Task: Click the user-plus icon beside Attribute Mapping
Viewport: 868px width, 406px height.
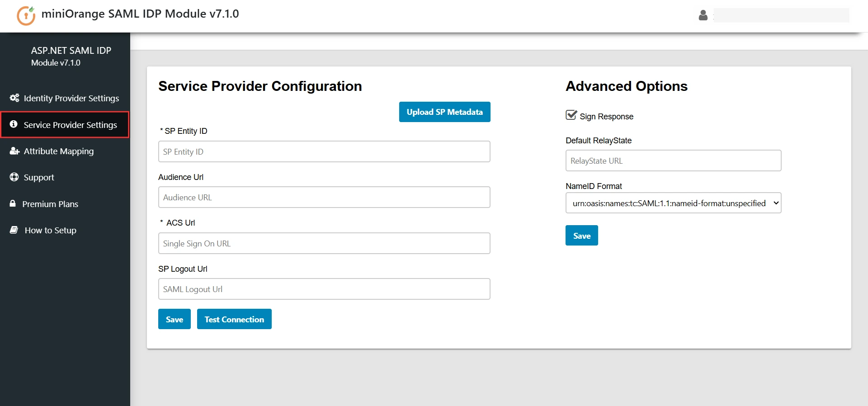Action: [14, 151]
